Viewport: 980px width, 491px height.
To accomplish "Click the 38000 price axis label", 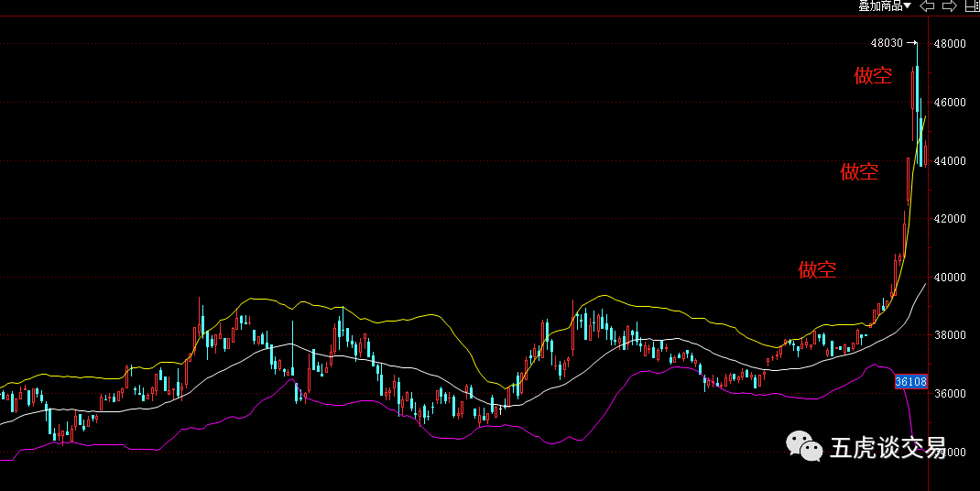I will tap(950, 335).
